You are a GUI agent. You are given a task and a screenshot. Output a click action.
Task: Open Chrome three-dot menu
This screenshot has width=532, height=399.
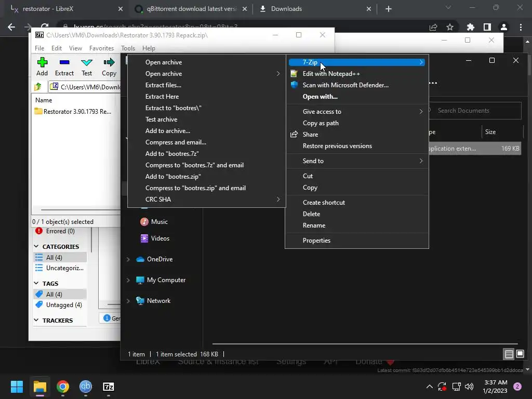521,27
